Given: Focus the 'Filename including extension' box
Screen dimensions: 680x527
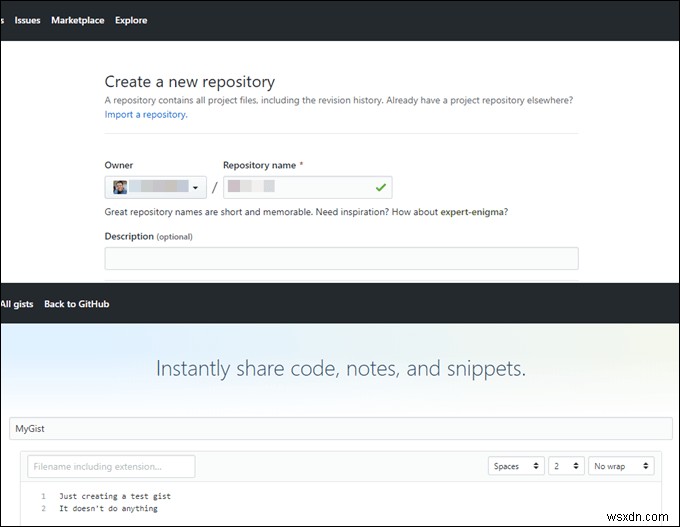Looking at the screenshot, I should (111, 467).
